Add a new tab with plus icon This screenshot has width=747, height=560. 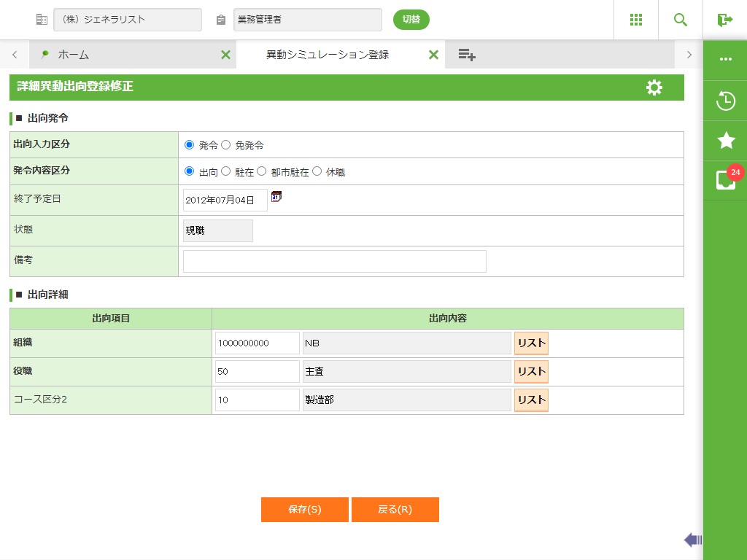click(x=467, y=55)
